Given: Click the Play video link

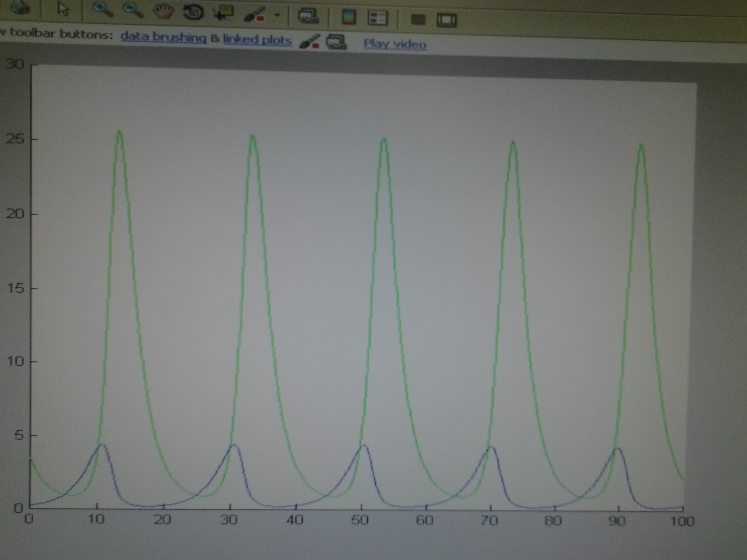Looking at the screenshot, I should point(395,44).
